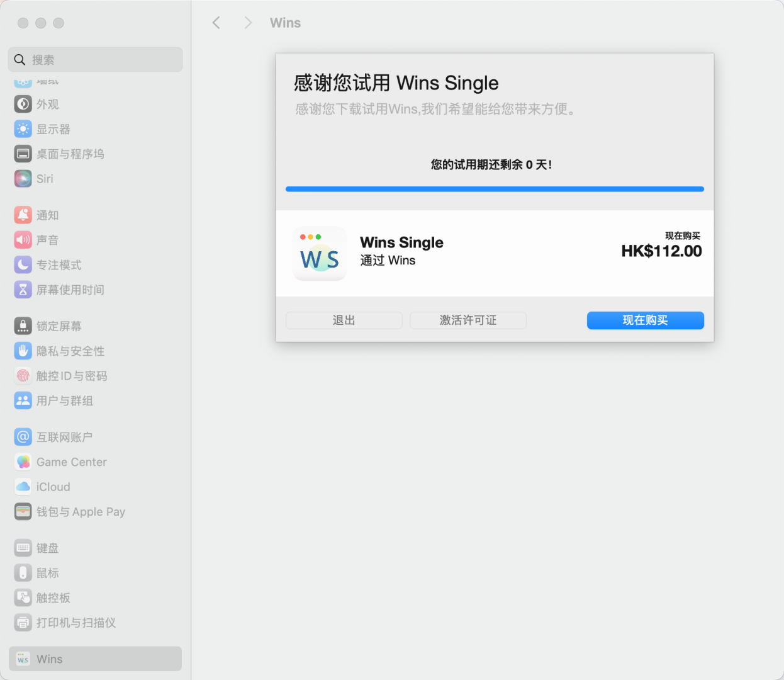Open Printers & Scanners (打印机与扫描仪) icon

23,623
